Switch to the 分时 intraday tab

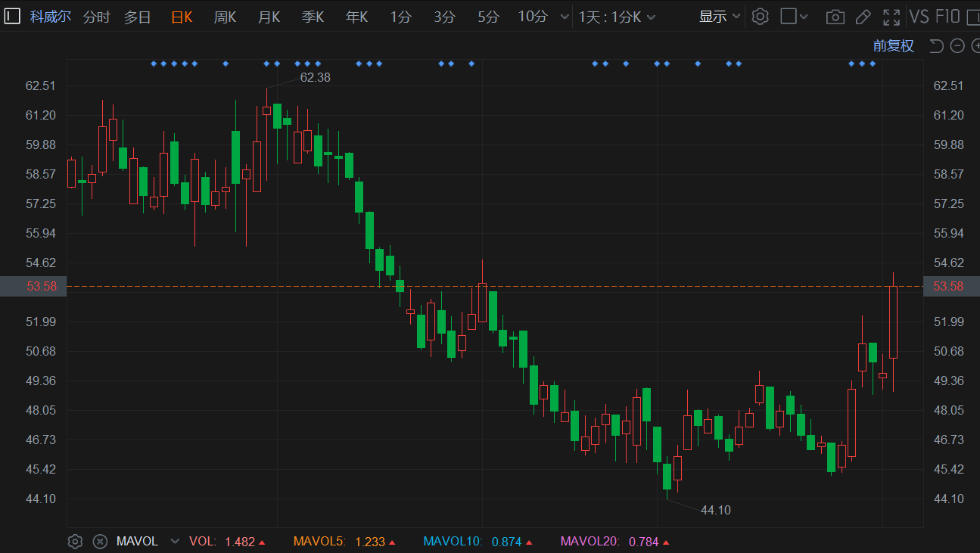pos(96,17)
